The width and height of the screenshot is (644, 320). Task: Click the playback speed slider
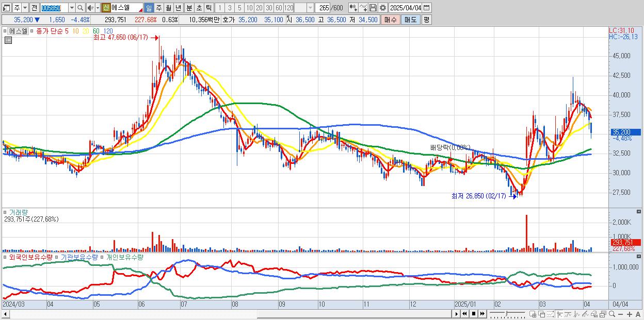click(x=508, y=314)
